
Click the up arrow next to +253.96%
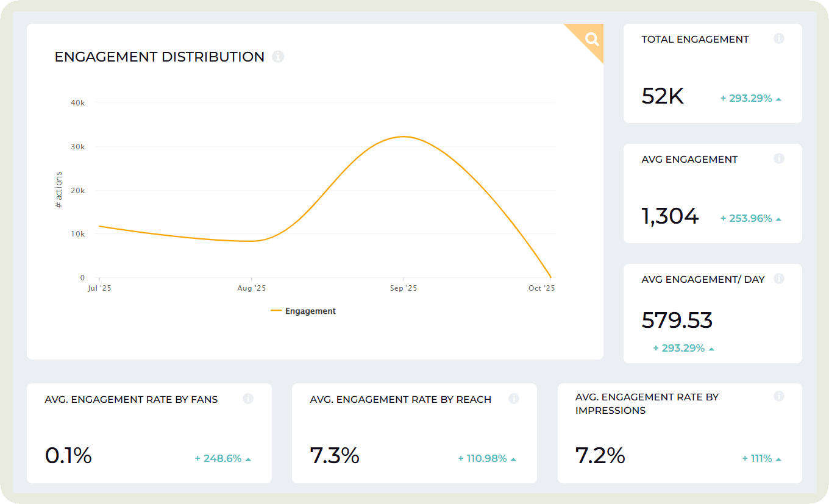778,219
